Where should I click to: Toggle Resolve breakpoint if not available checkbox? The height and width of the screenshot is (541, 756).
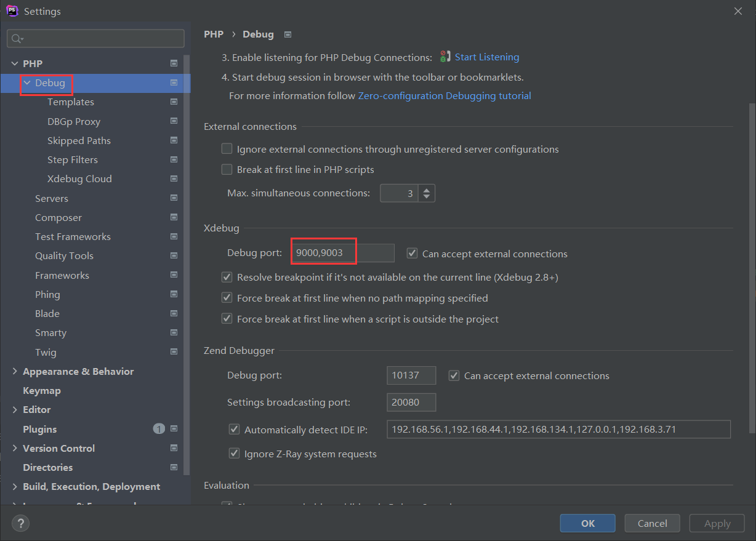coord(227,278)
